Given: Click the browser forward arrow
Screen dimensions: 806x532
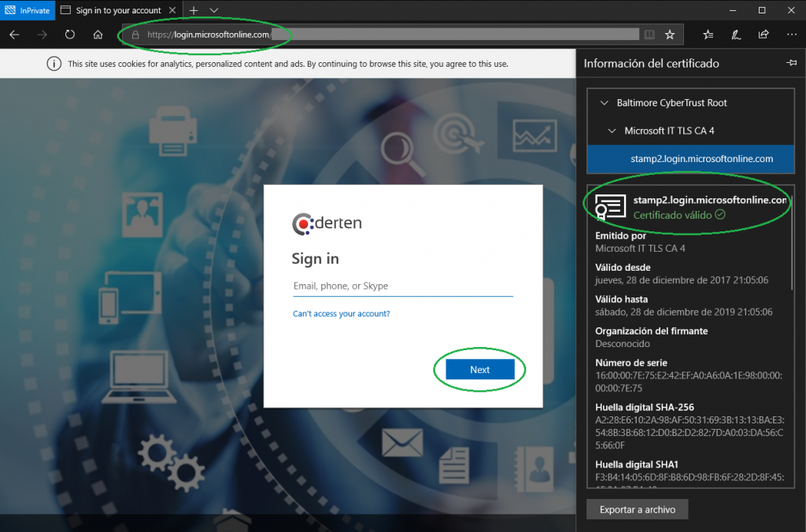Looking at the screenshot, I should [x=43, y=35].
